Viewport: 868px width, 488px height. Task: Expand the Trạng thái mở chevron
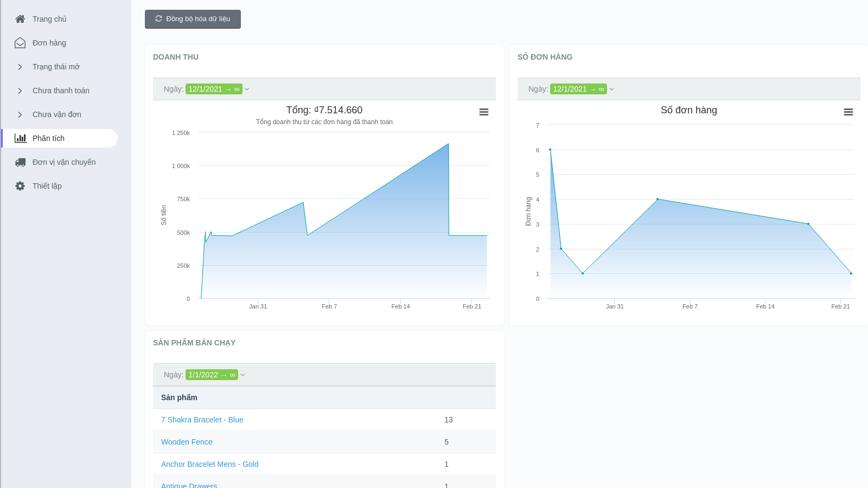tap(20, 67)
